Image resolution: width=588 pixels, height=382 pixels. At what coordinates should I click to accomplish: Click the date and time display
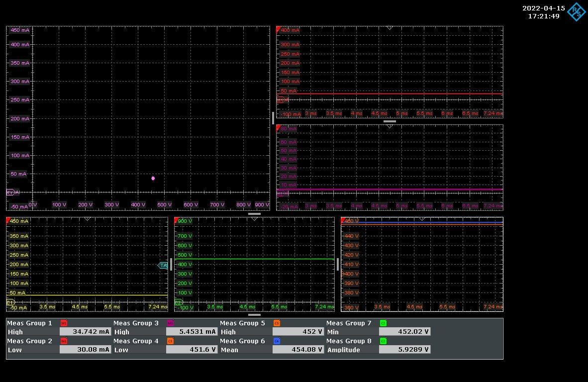[x=543, y=12]
